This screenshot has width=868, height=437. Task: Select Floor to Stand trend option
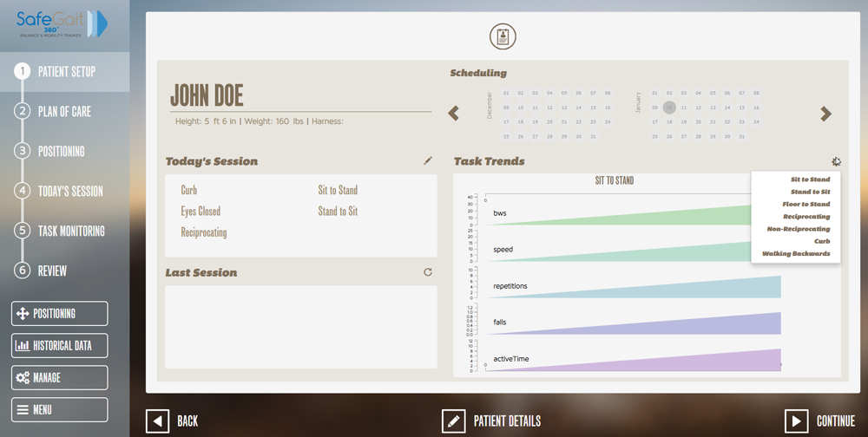(x=806, y=205)
